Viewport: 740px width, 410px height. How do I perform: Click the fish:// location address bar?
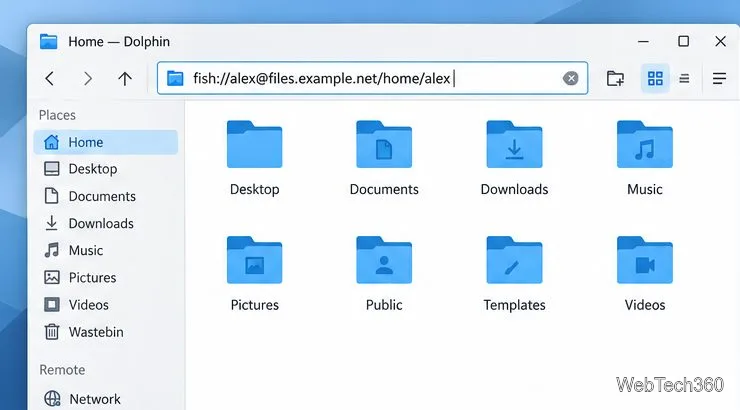click(372, 78)
